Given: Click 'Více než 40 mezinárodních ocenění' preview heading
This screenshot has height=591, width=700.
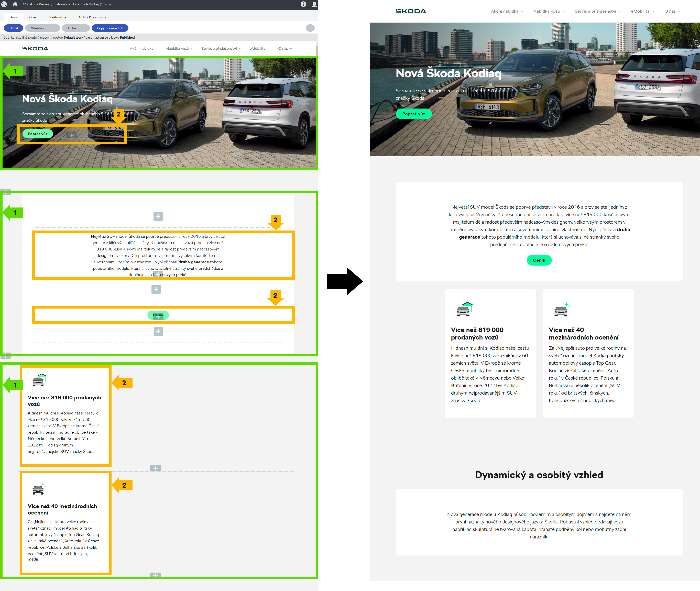Looking at the screenshot, I should click(583, 333).
